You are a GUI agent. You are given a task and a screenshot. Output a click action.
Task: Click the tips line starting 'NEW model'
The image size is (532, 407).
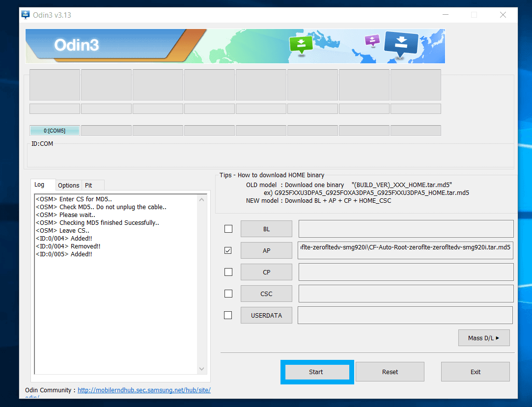(319, 200)
